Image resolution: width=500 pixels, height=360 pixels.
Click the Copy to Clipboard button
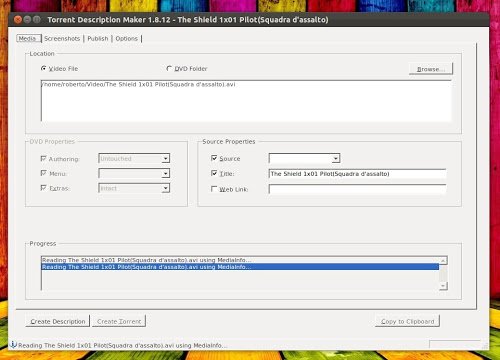coord(407,321)
